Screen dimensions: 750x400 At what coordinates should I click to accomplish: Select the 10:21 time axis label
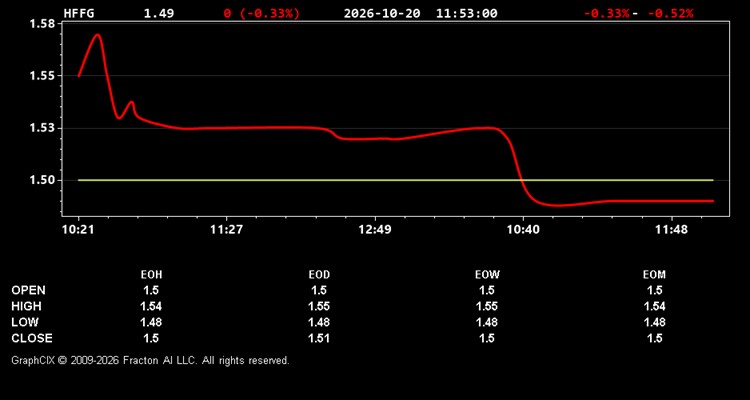click(78, 230)
